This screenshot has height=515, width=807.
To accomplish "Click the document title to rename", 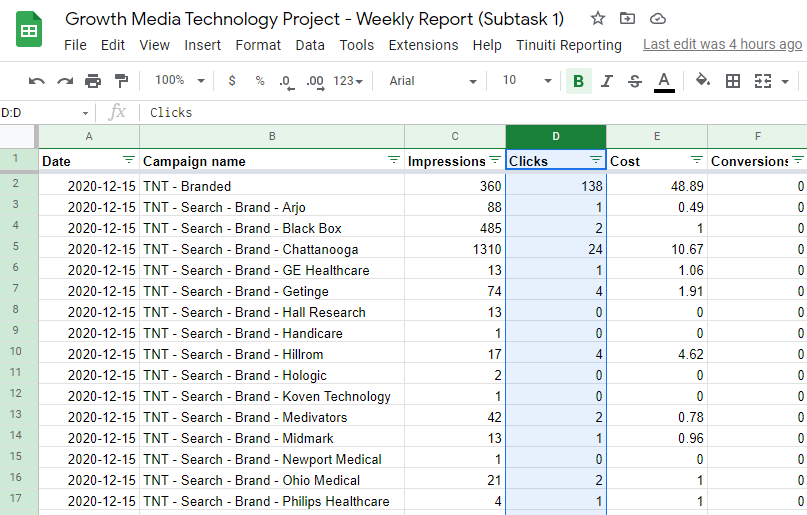I will click(314, 19).
